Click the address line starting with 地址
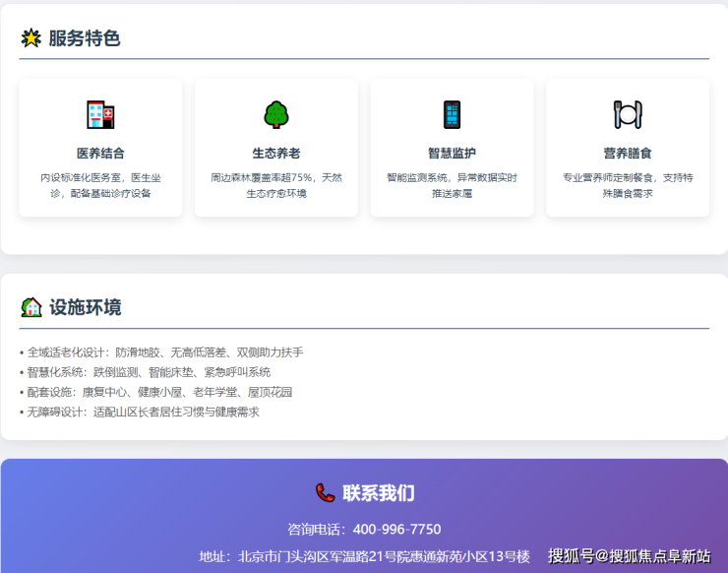 pos(364,556)
